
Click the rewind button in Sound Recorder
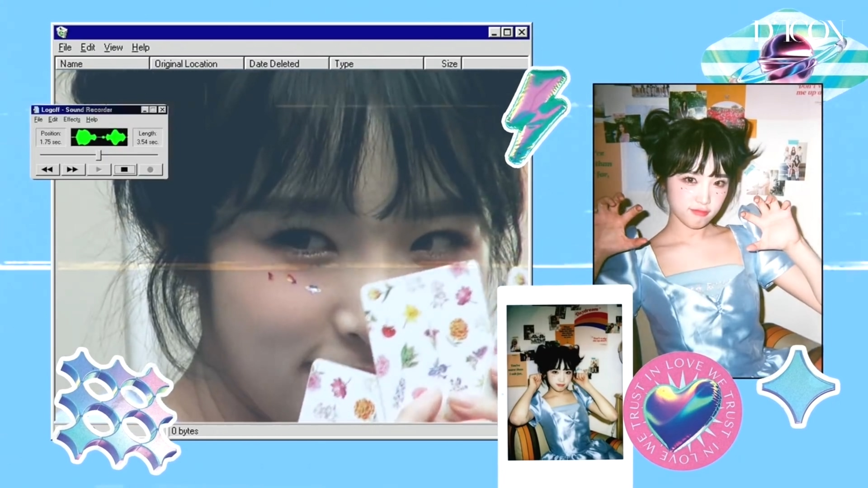(x=47, y=169)
